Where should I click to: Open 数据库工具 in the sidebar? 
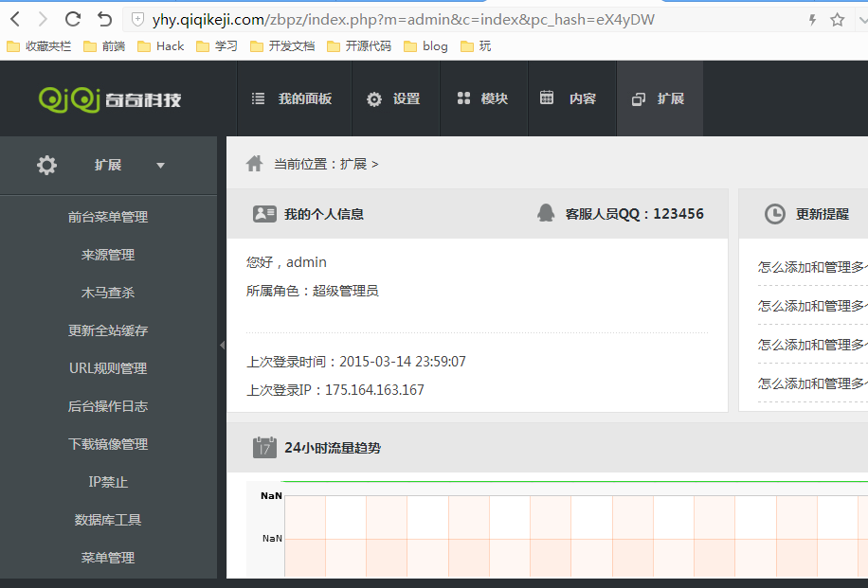pyautogui.click(x=108, y=520)
